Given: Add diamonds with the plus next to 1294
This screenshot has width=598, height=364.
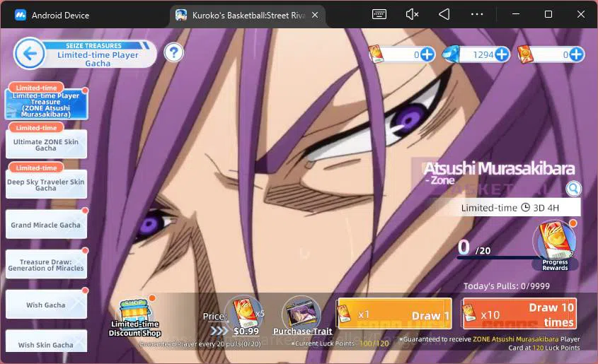Looking at the screenshot, I should click(x=502, y=54).
